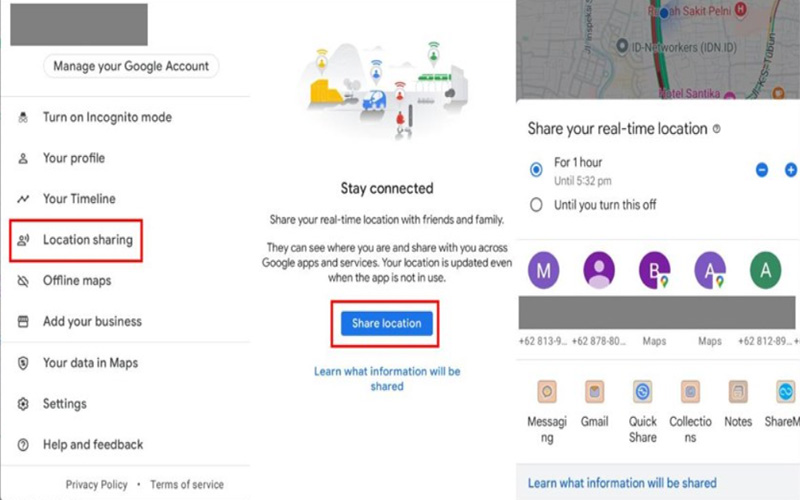Share via the ShareMe app icon
The image size is (800, 500).
click(786, 392)
